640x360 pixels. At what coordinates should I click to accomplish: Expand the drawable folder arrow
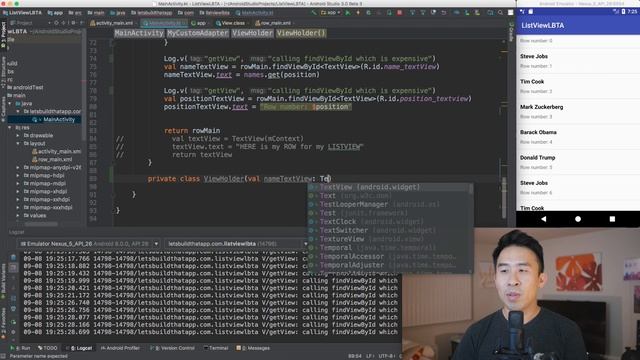[x=18, y=136]
